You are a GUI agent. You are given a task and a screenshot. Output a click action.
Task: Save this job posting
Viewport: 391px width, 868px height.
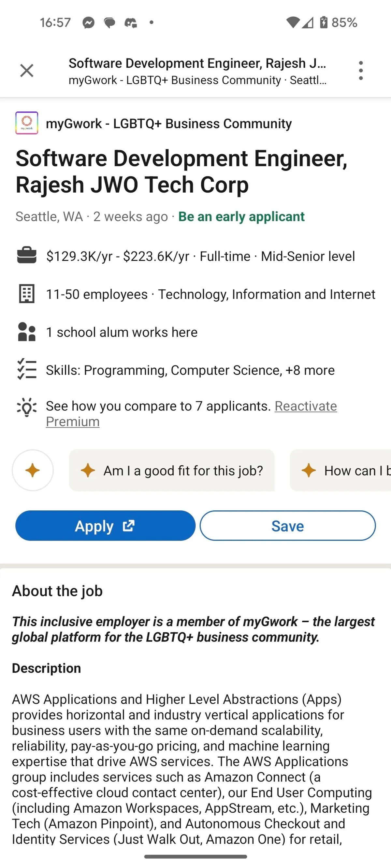[x=287, y=526]
